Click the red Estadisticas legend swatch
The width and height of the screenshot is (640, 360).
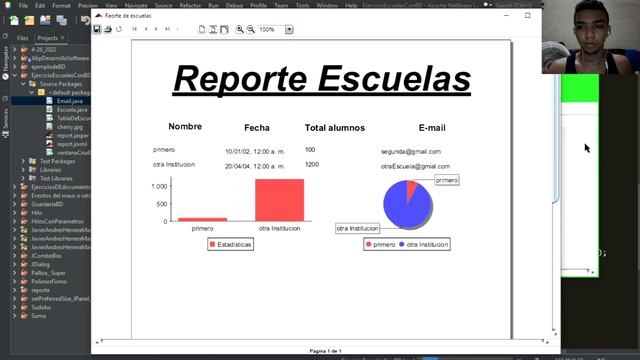[x=212, y=244]
